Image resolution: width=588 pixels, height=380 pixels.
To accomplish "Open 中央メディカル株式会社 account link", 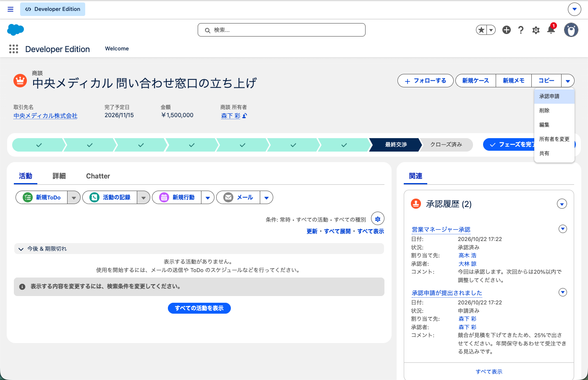I will point(45,116).
